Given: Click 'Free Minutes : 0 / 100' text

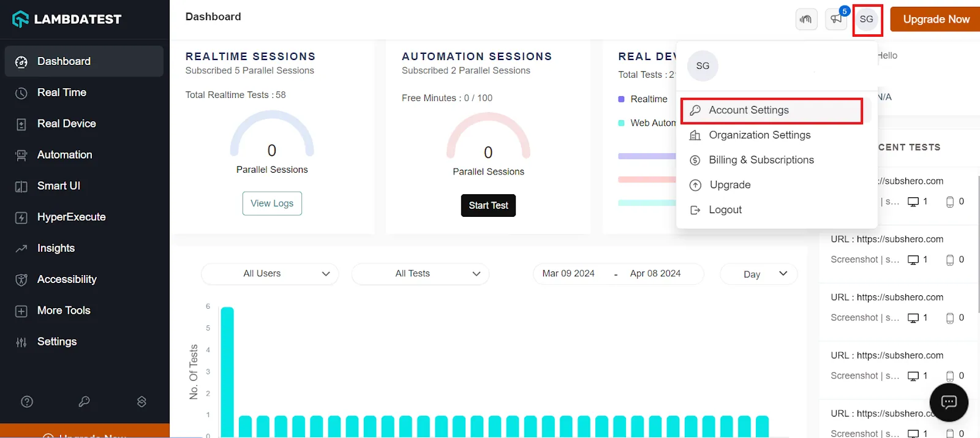Looking at the screenshot, I should 447,98.
